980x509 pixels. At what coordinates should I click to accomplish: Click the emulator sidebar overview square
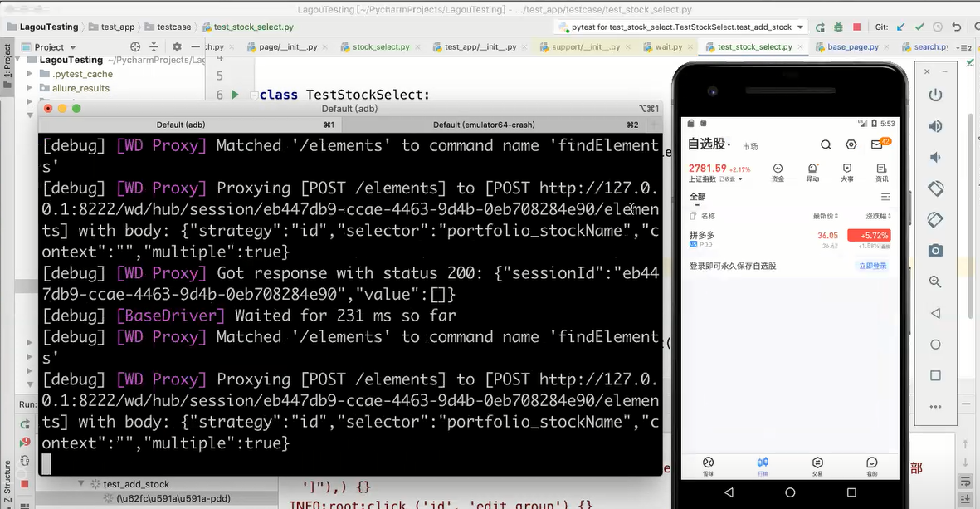coord(935,375)
